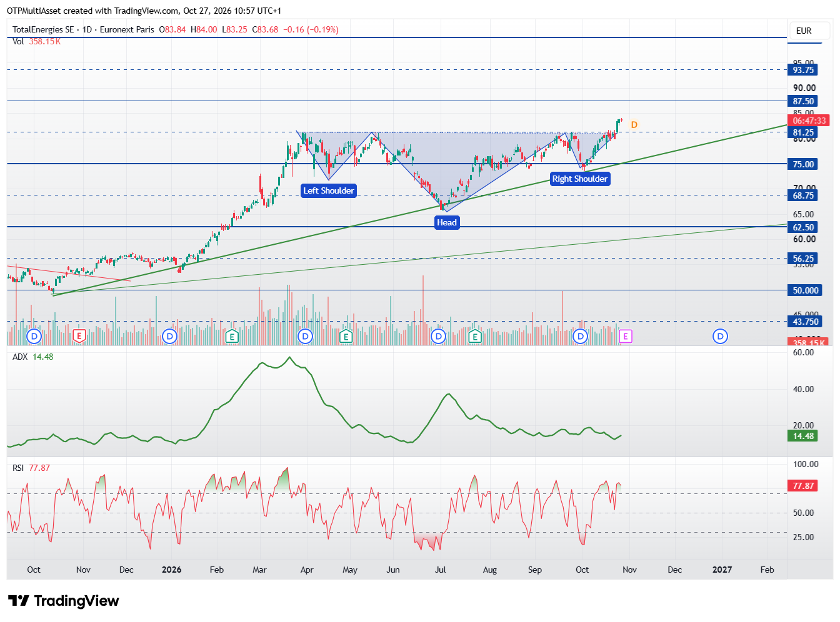
Task: Click the red 77.87 RSI value label
Action: click(x=804, y=486)
